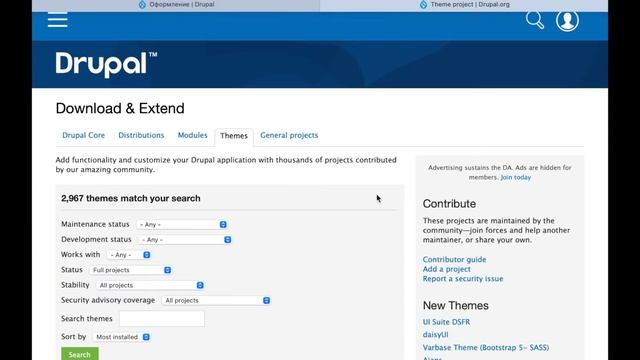Click the green Search button
The height and width of the screenshot is (360, 640).
[80, 354]
